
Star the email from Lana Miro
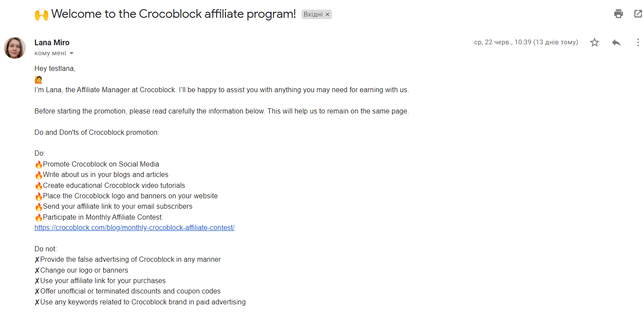(x=594, y=43)
